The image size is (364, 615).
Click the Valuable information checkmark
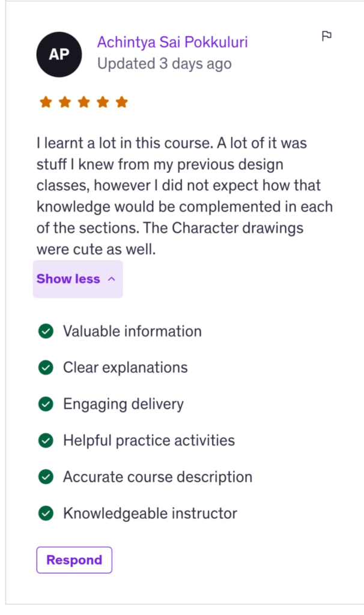46,331
